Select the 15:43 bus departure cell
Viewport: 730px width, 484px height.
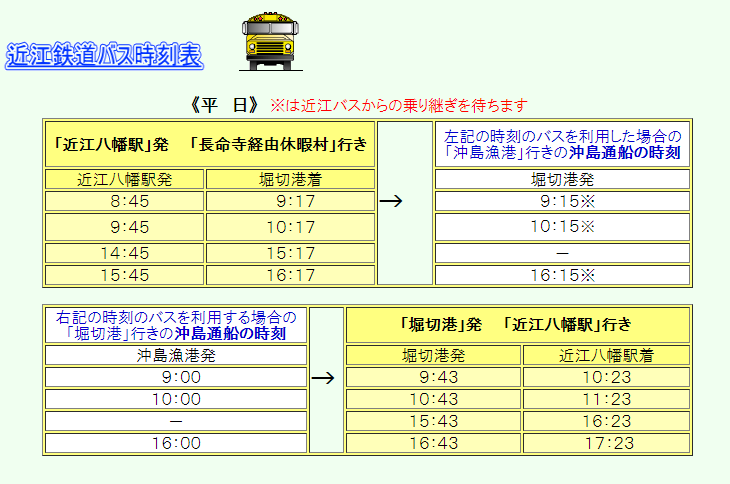pyautogui.click(x=433, y=421)
